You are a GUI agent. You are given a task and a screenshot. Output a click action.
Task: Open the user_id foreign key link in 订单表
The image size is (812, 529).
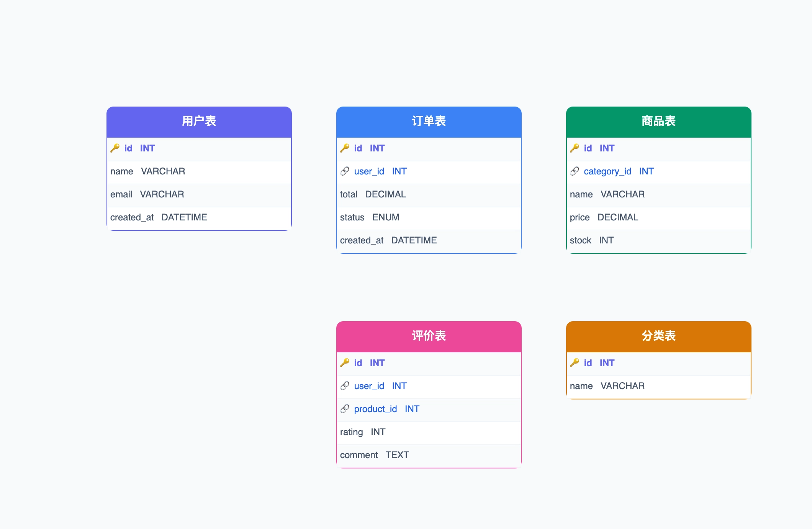(369, 171)
